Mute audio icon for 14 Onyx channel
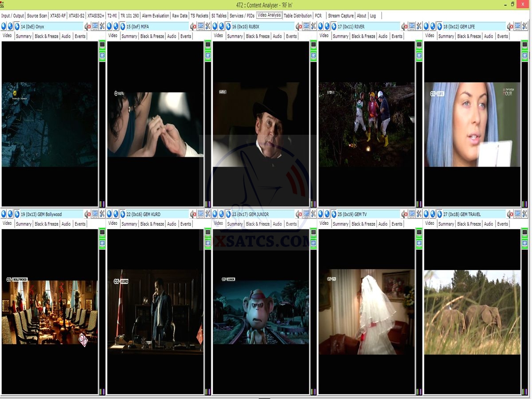 tap(88, 27)
